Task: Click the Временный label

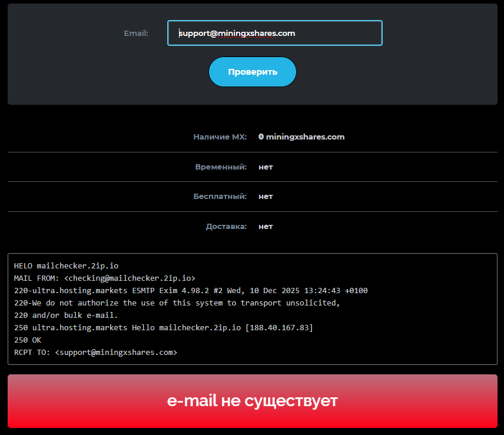Action: tap(221, 167)
